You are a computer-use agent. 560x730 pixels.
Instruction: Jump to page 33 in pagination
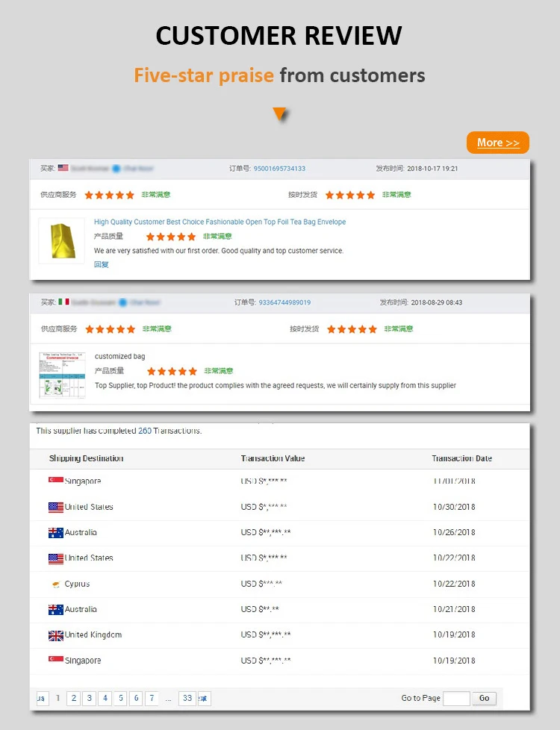pyautogui.click(x=187, y=698)
